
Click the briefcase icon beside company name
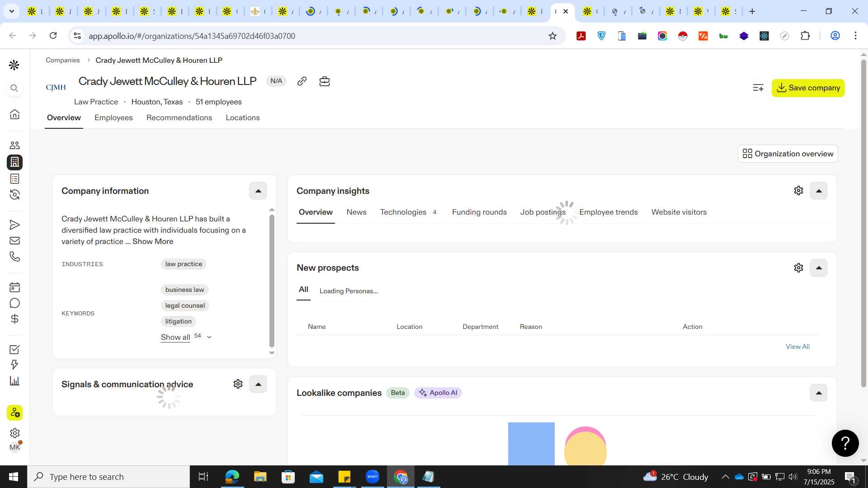(x=325, y=81)
